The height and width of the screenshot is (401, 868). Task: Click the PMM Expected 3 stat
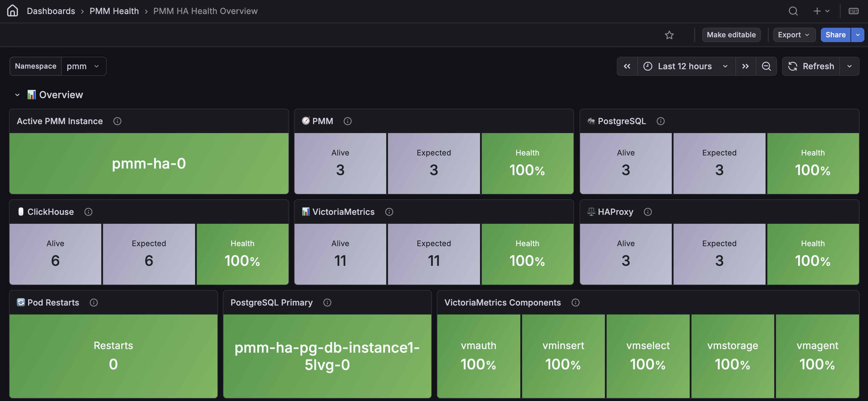pos(434,163)
